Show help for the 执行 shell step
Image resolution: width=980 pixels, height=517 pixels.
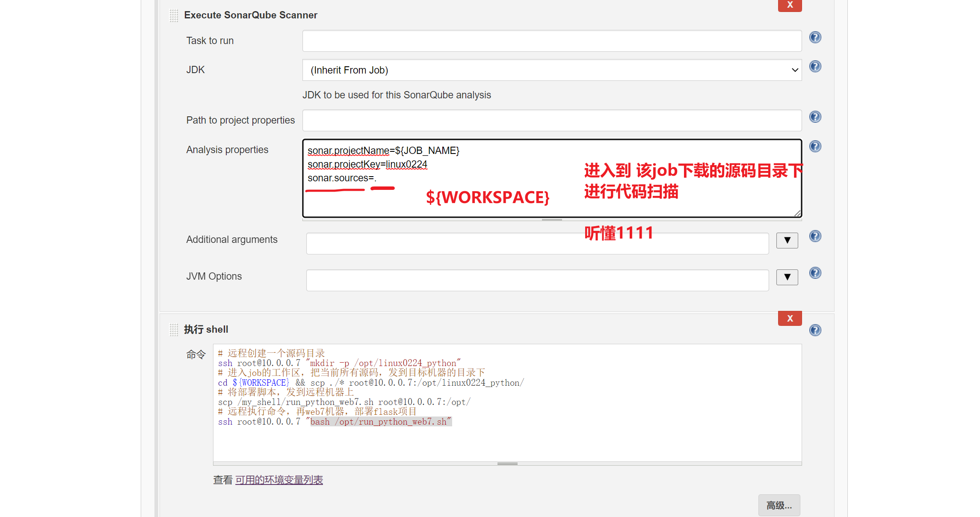(x=815, y=330)
